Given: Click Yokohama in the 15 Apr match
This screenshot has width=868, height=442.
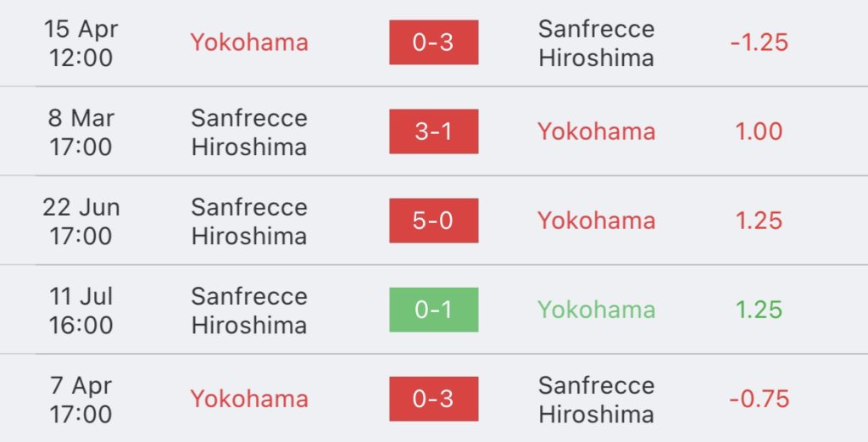Looking at the screenshot, I should coord(248,42).
